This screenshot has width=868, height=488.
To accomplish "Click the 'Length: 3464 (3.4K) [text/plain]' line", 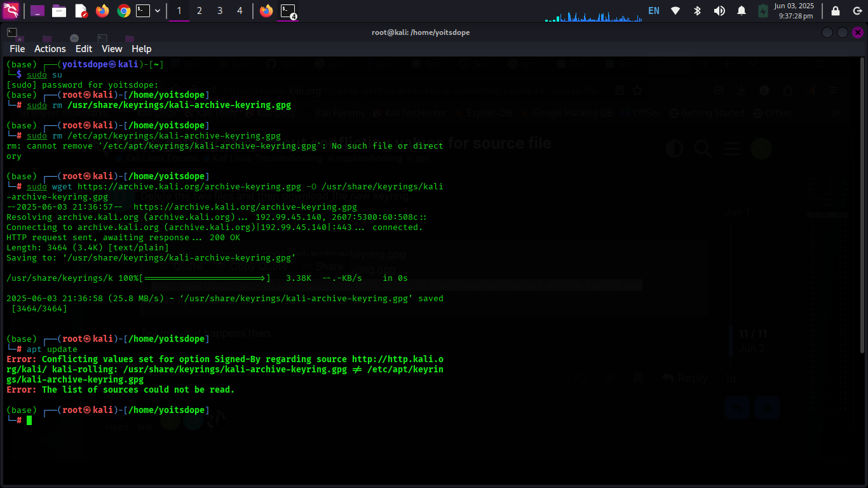I will coord(88,247).
